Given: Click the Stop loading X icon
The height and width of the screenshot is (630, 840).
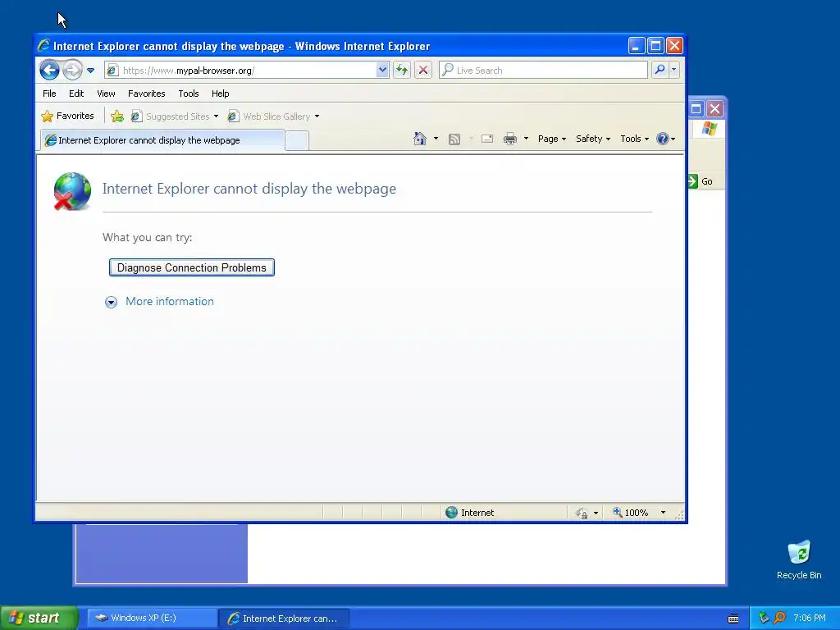Looking at the screenshot, I should pyautogui.click(x=423, y=70).
